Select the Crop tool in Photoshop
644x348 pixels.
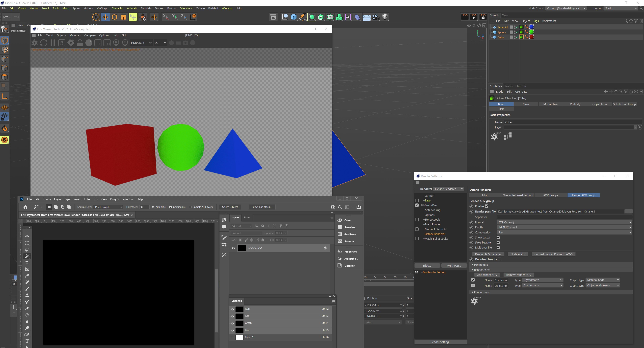click(x=27, y=263)
